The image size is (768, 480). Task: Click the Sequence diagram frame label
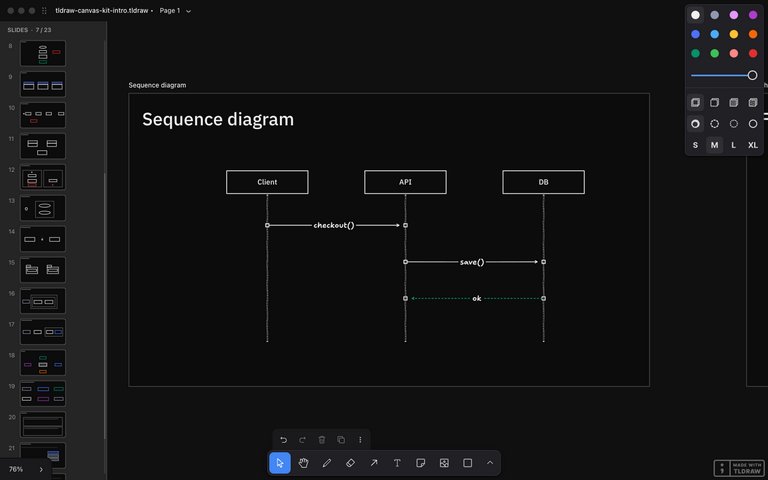click(157, 85)
